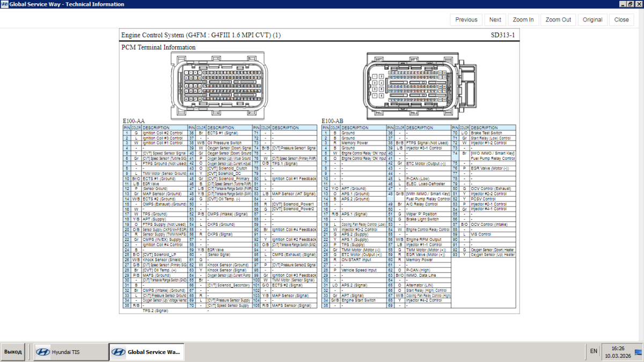Screen dimensions: 644x362
Task: Click Brake Light Switch cell
Action: [428, 219]
